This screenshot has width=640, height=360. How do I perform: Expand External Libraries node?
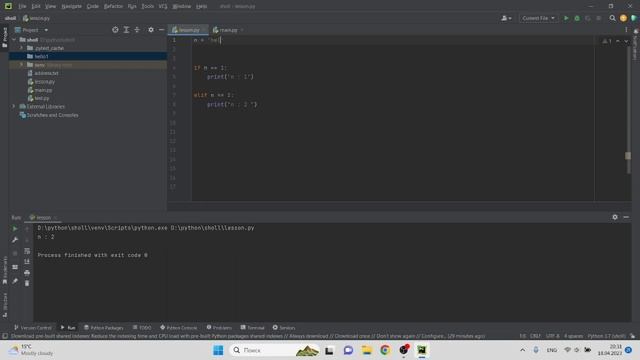[13, 107]
